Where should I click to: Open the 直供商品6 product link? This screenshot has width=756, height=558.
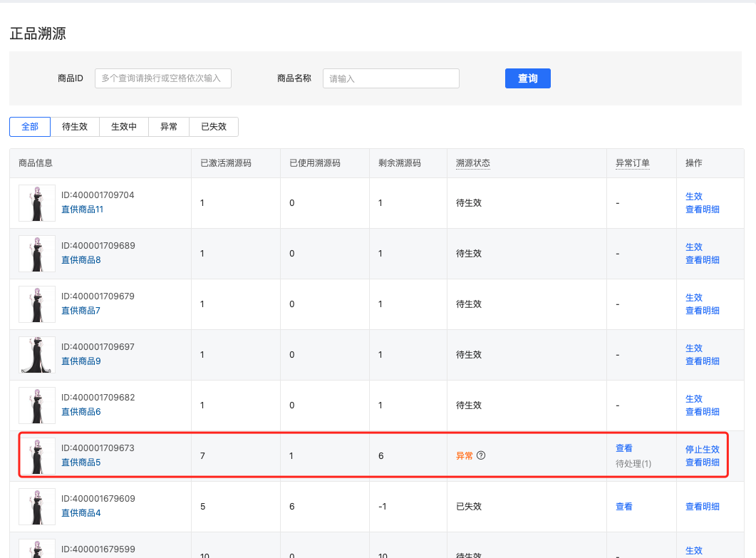pyautogui.click(x=81, y=412)
